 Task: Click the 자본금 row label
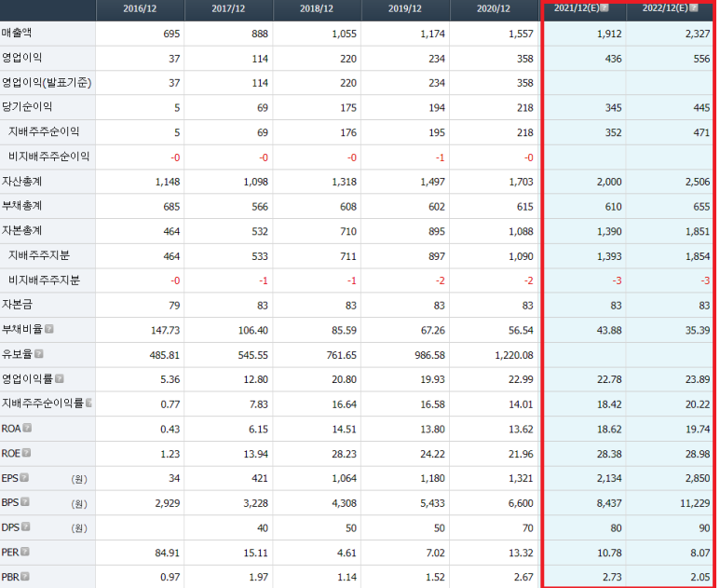(17, 305)
